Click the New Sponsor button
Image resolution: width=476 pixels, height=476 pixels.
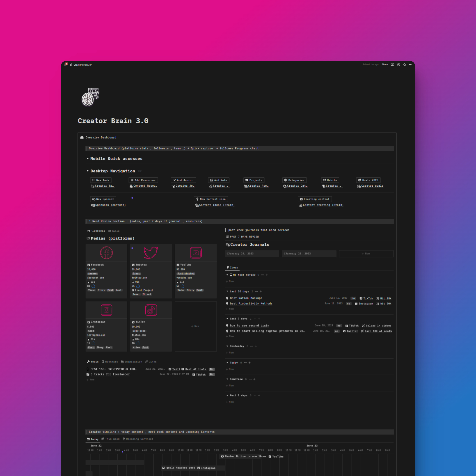pyautogui.click(x=103, y=199)
